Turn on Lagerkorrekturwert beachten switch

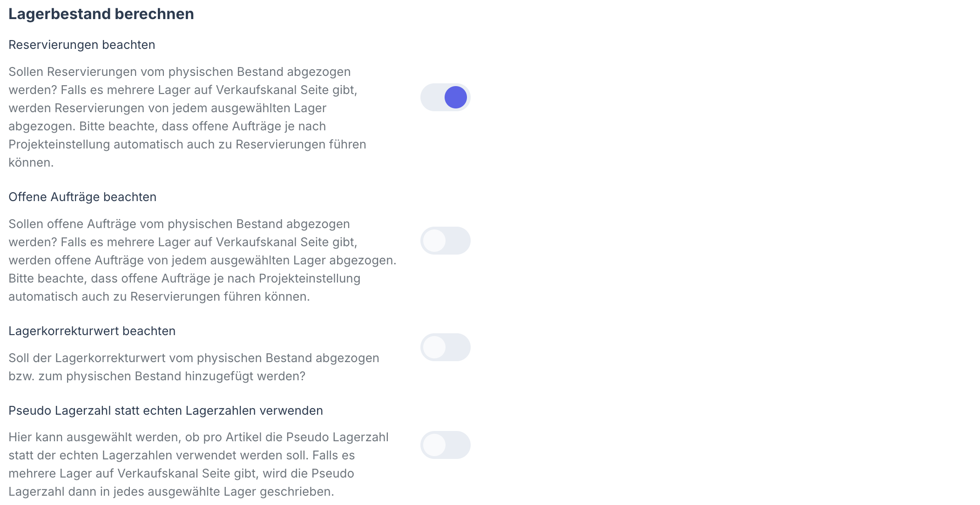pyautogui.click(x=445, y=347)
